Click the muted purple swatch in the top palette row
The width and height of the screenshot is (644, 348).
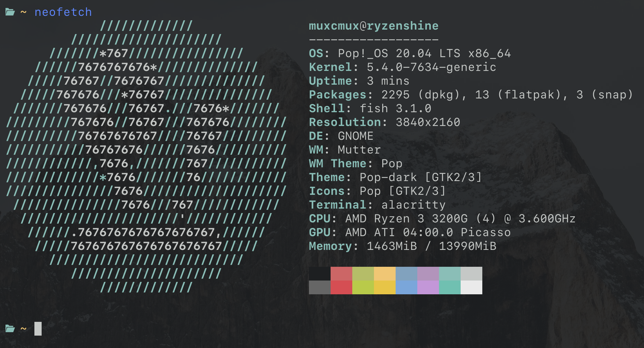tap(428, 274)
